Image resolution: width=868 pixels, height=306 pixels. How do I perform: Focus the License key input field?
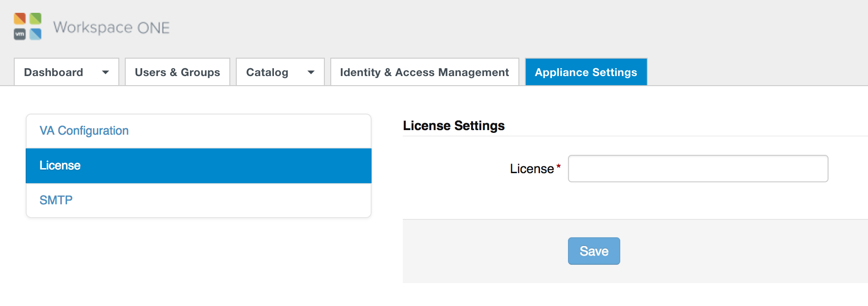pyautogui.click(x=698, y=169)
